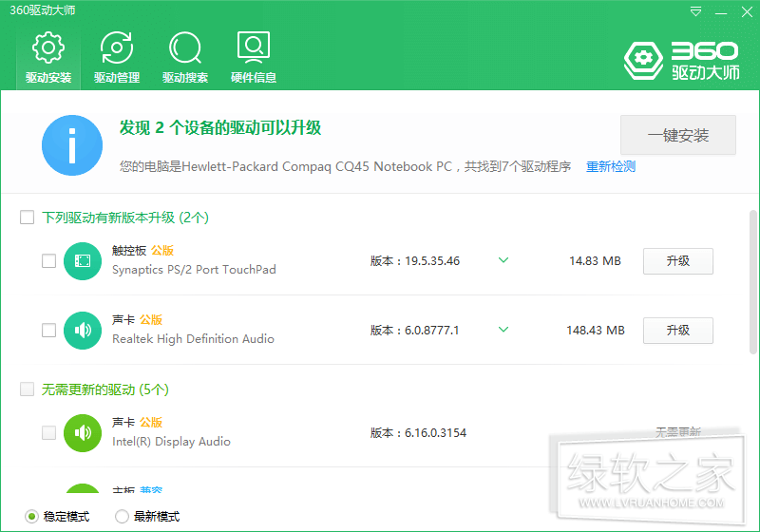The height and width of the screenshot is (532, 760).
Task: Tick the 触控板 driver checkbox
Action: [x=48, y=261]
